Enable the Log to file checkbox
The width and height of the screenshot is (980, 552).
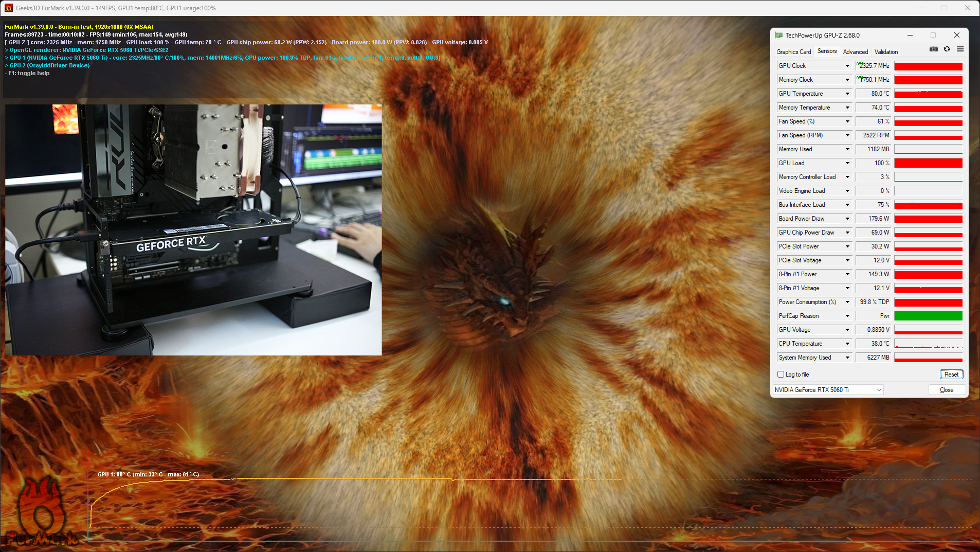pyautogui.click(x=781, y=375)
